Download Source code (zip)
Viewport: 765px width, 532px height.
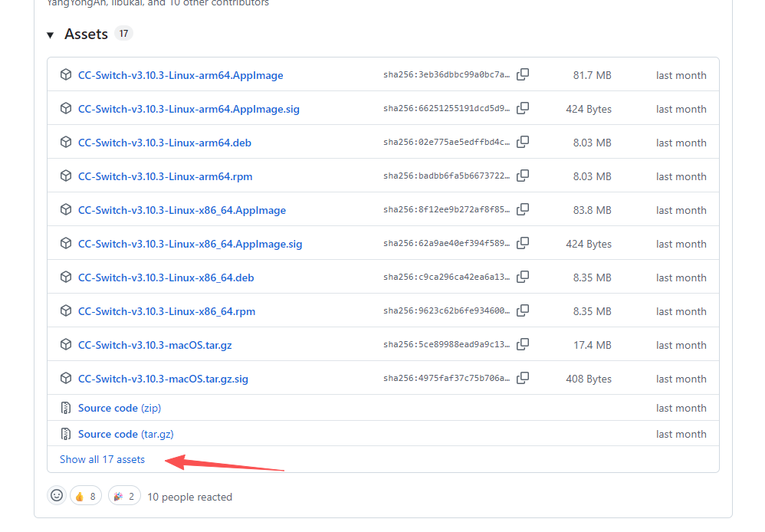(x=120, y=408)
